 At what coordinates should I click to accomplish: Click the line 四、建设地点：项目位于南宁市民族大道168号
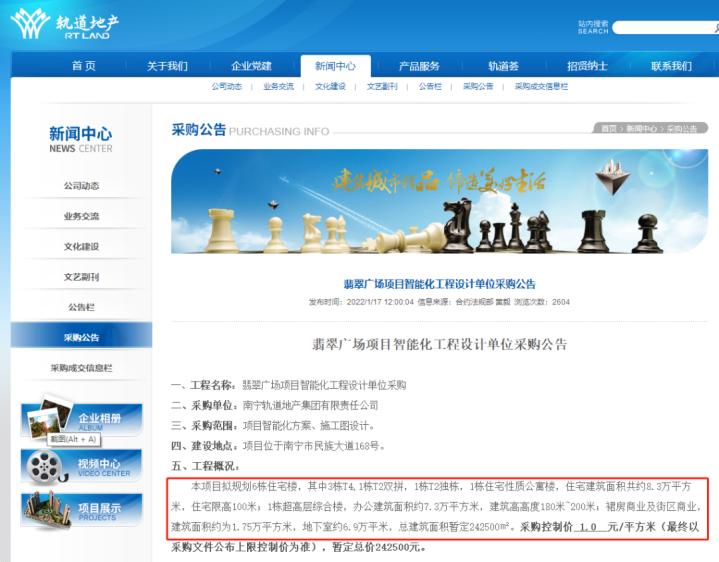click(278, 446)
